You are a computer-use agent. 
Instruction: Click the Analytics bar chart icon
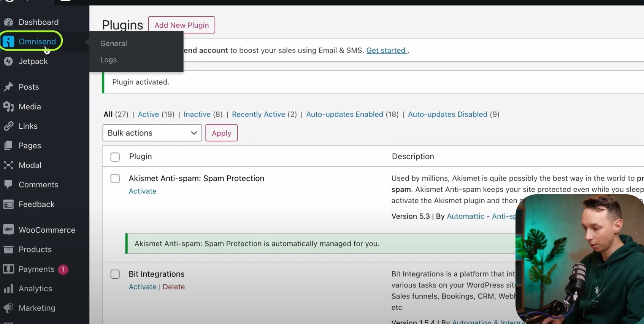(8, 289)
